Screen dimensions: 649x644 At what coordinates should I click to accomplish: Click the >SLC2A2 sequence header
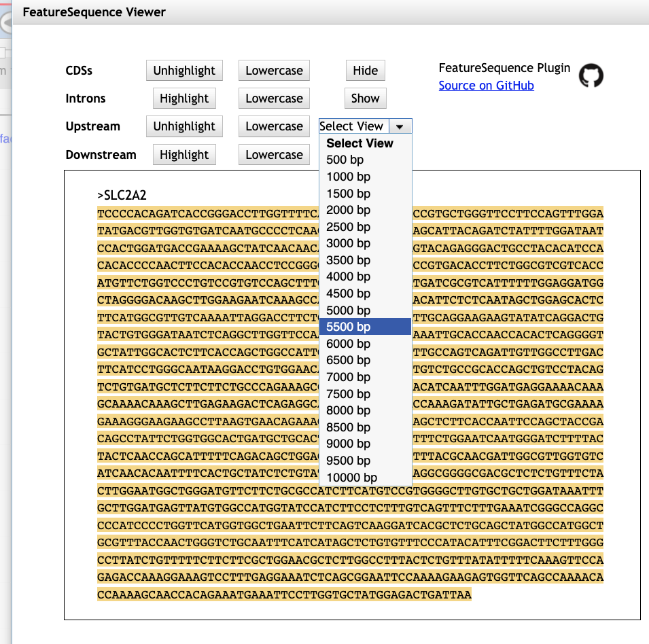tap(122, 196)
